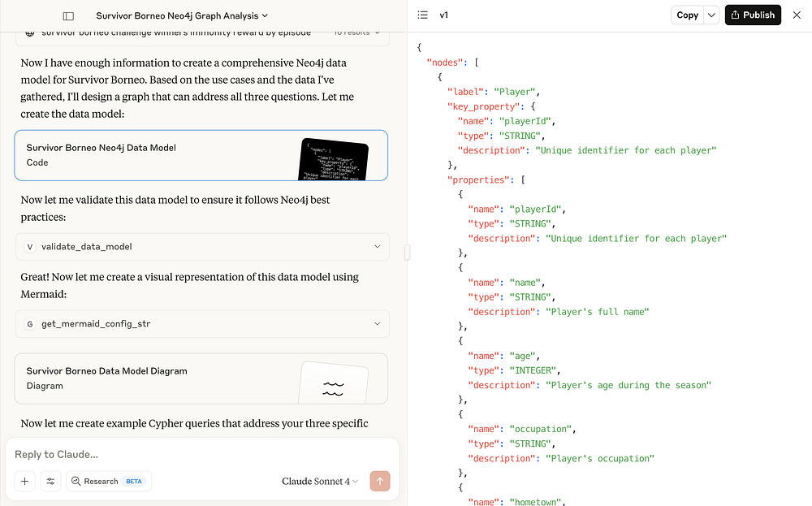Click the Reply to Claude input field
The image size is (812, 506).
coord(202,454)
